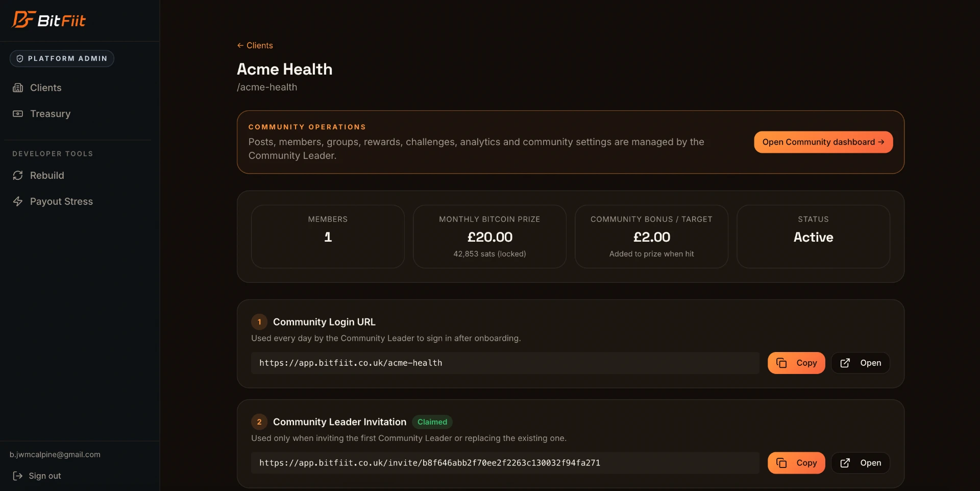The height and width of the screenshot is (491, 980).
Task: Open the Community Leader Invitation link
Action: (861, 463)
